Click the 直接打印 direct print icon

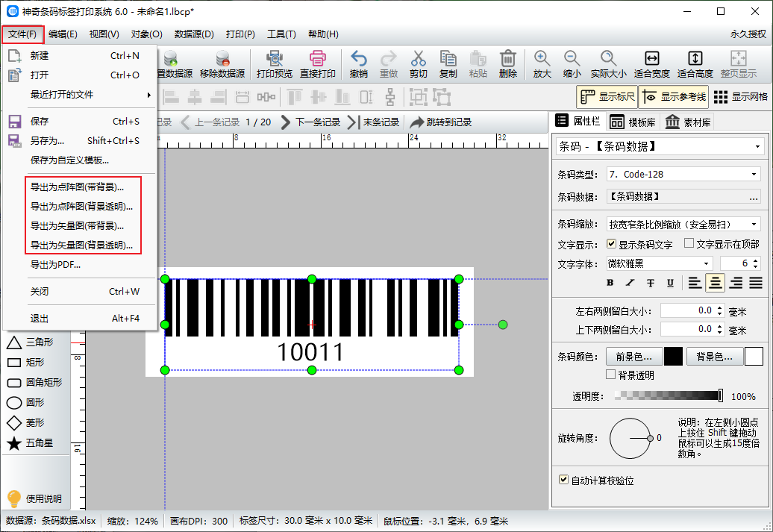tap(318, 65)
